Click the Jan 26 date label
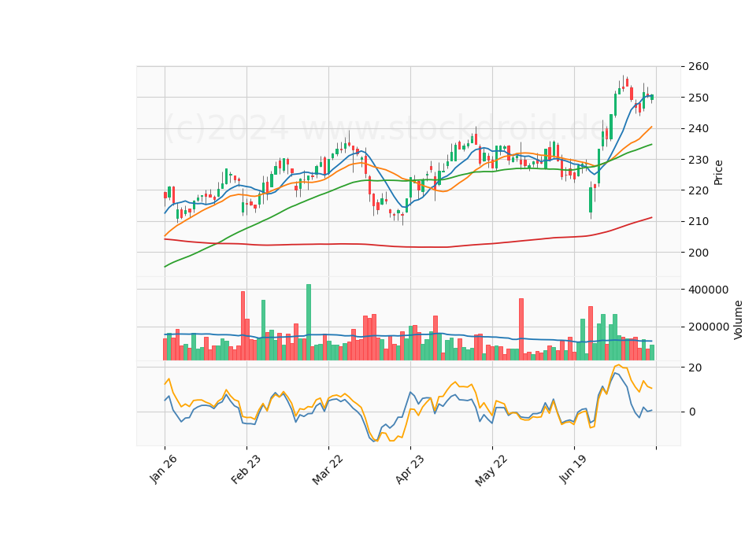Image resolution: width=756 pixels, height=543 pixels. pos(163,469)
